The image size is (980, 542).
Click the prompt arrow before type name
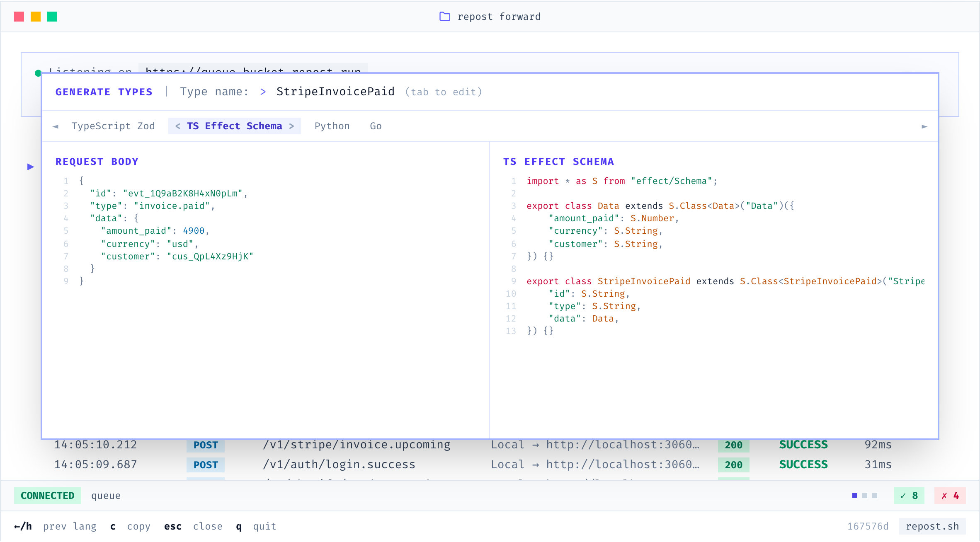(263, 92)
